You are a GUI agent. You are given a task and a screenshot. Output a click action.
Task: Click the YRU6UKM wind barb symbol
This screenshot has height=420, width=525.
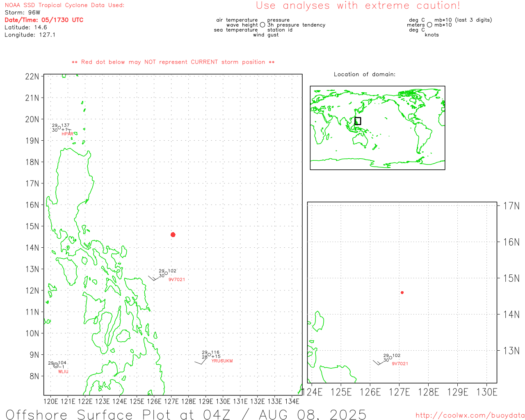click(200, 361)
